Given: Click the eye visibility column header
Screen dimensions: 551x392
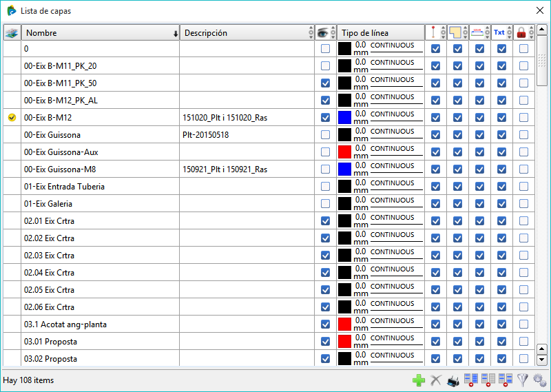Looking at the screenshot, I should tap(322, 32).
